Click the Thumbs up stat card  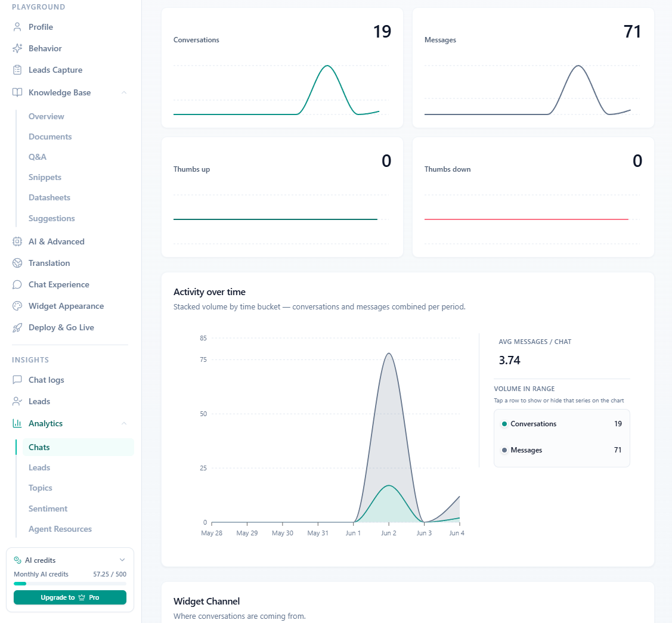tap(282, 197)
